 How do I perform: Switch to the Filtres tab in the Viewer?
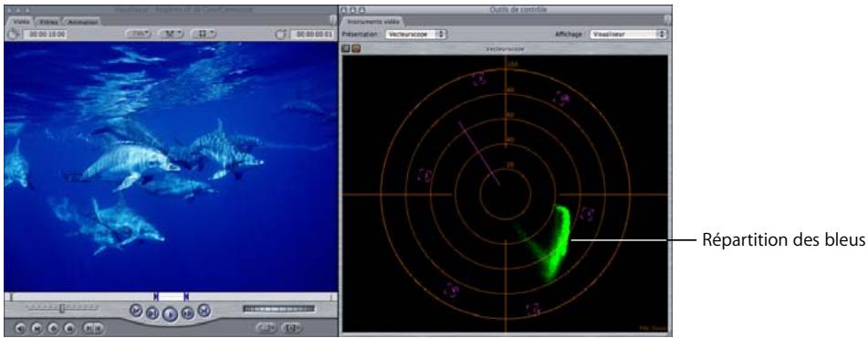[x=48, y=21]
